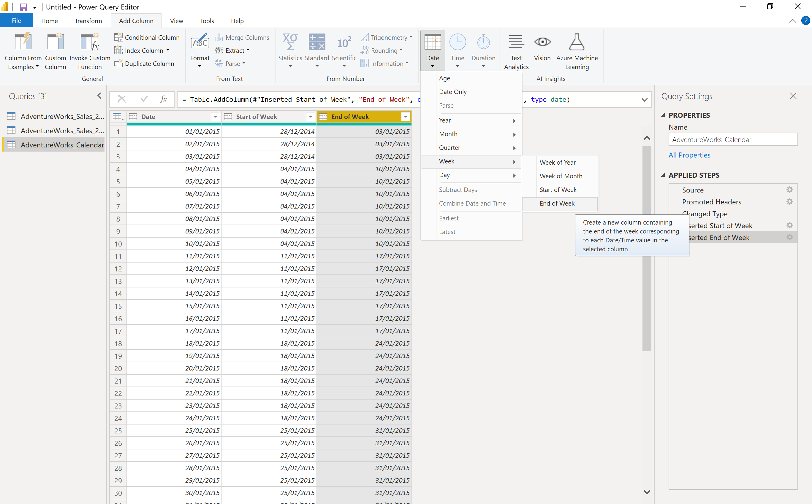Collapse the PROPERTIES section

point(663,115)
